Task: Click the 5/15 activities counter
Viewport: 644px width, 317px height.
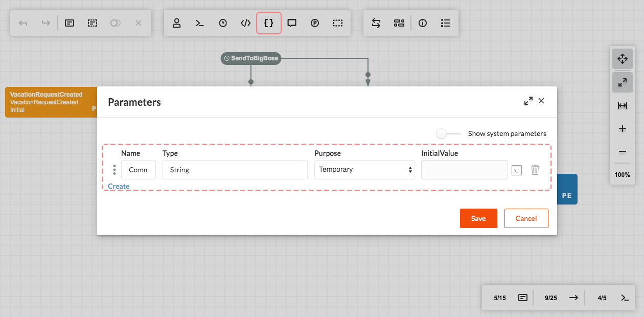Action: (500, 298)
